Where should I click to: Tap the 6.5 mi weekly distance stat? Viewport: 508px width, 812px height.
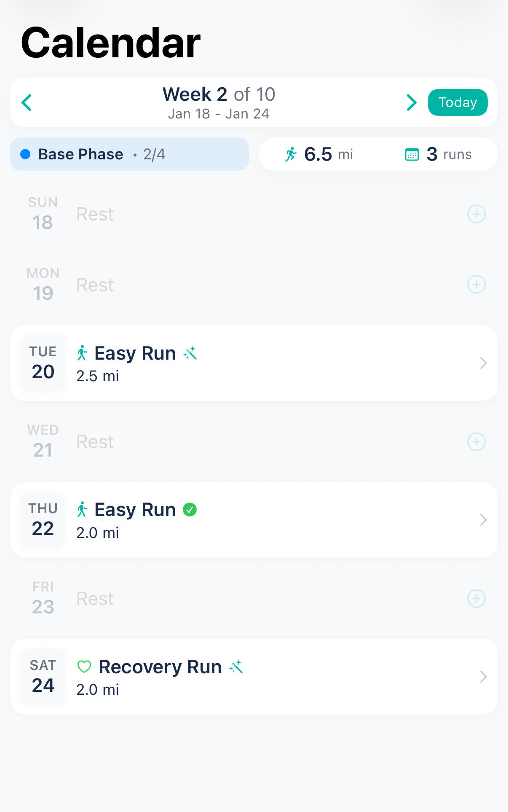pos(319,154)
